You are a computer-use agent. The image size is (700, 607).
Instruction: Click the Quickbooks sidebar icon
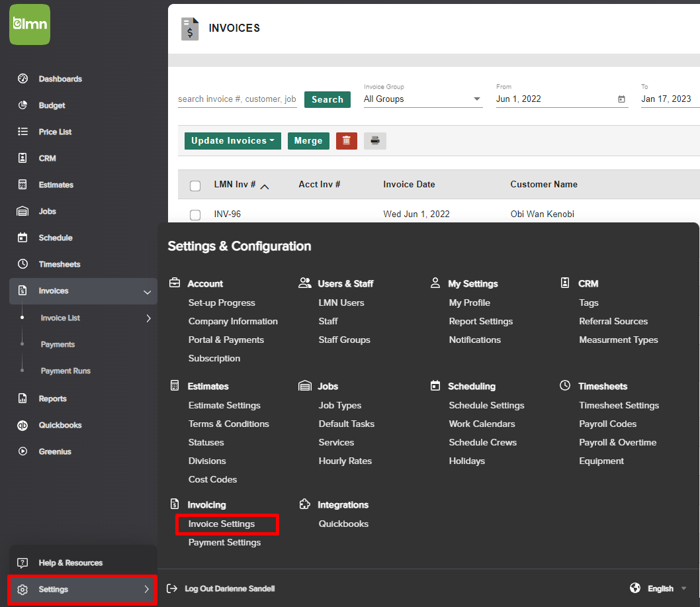(x=22, y=425)
